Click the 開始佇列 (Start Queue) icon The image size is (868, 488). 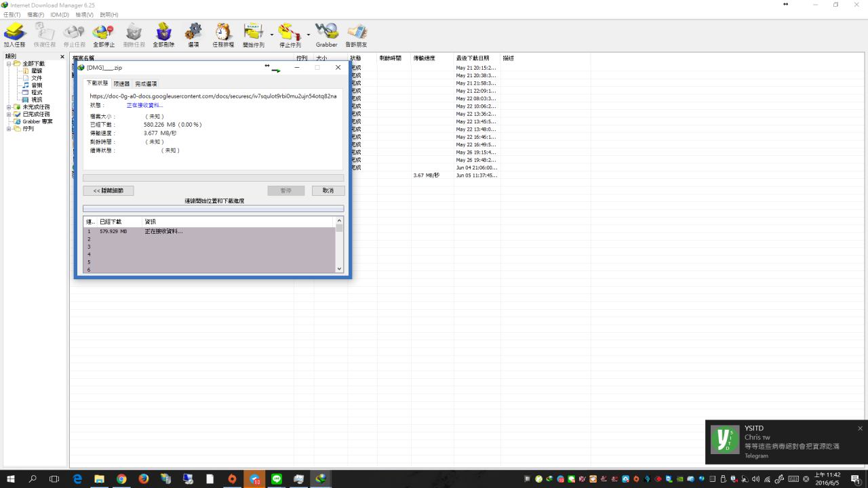253,34
